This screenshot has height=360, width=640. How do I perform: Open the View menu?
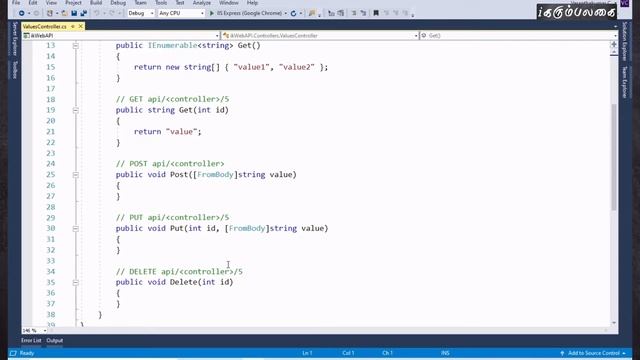(51, 3)
